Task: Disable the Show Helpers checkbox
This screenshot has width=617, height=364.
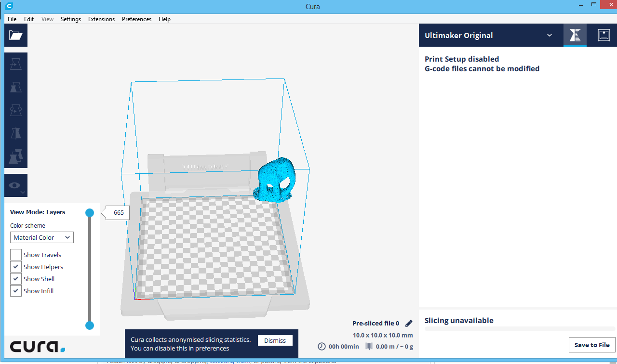Action: (15, 266)
